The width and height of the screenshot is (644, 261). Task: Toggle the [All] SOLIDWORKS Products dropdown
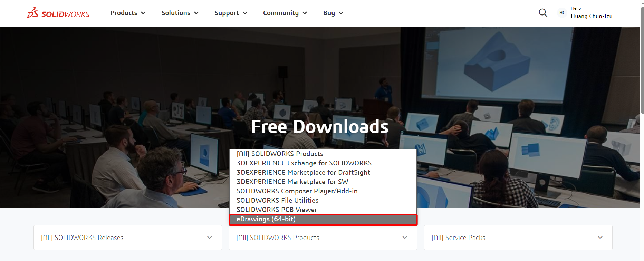coord(323,238)
